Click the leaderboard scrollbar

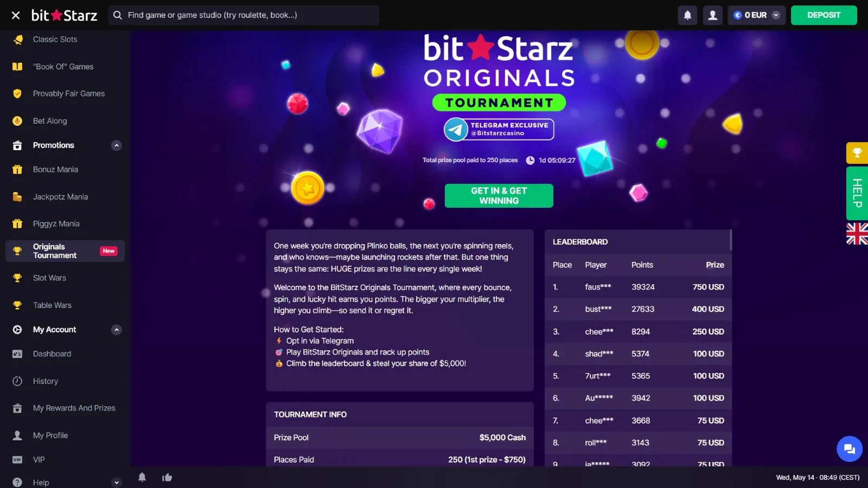(x=731, y=240)
